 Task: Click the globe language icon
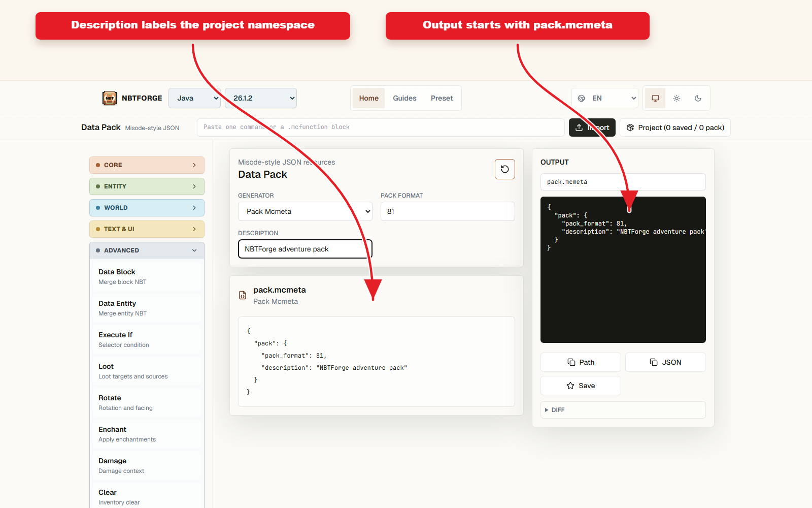[582, 98]
